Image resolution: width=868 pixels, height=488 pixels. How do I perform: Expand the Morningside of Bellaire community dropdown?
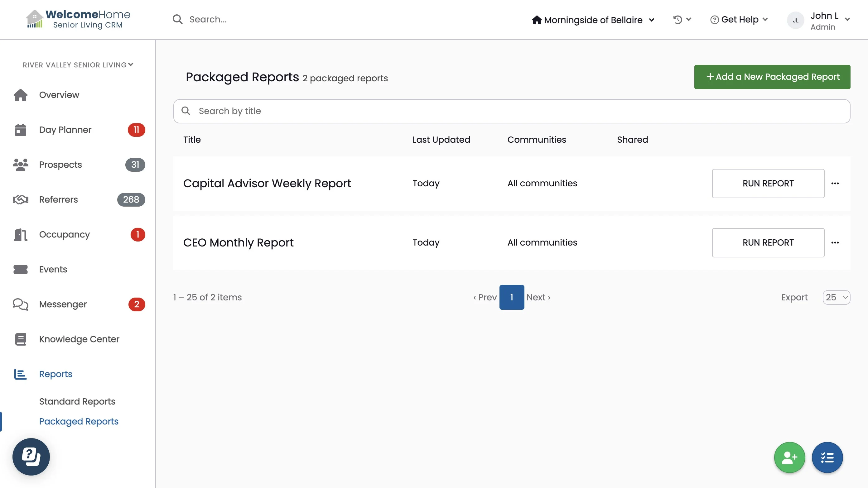click(593, 20)
